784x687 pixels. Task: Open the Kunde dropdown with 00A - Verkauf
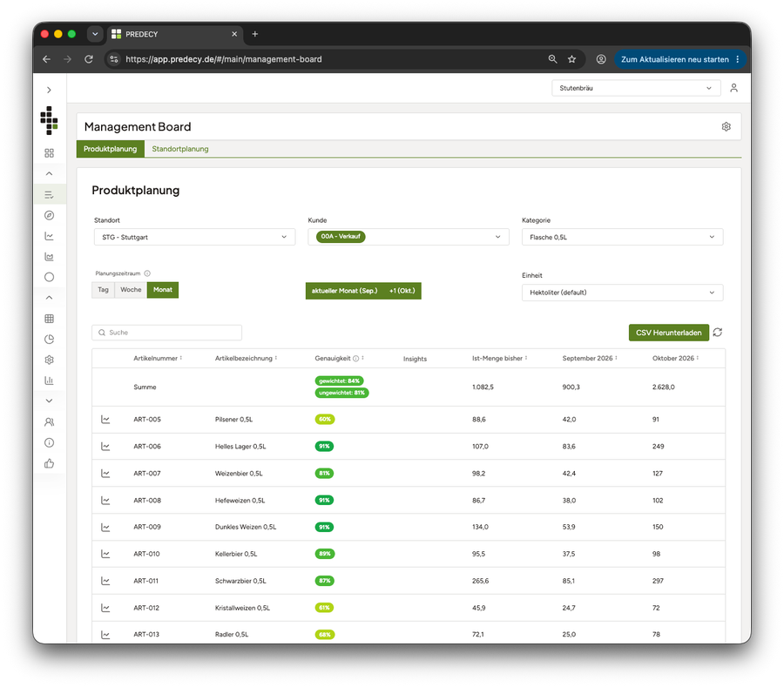[x=409, y=237]
